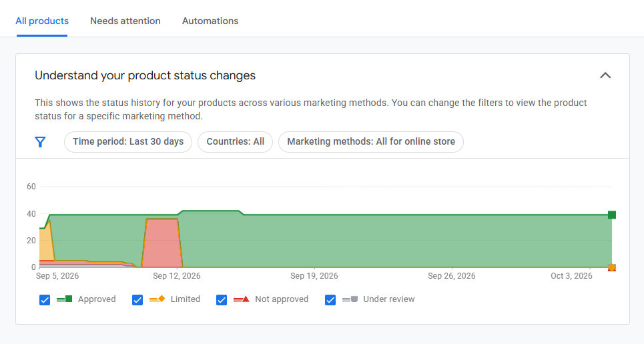Open the Automations tab
The height and width of the screenshot is (344, 644).
coord(210,21)
